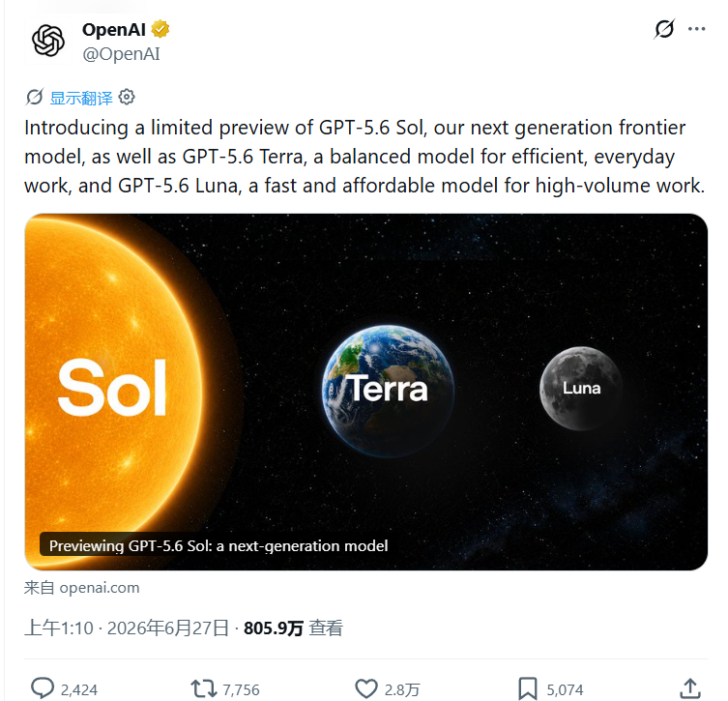The image size is (728, 701).
Task: Open translation settings gear icon
Action: [x=127, y=98]
